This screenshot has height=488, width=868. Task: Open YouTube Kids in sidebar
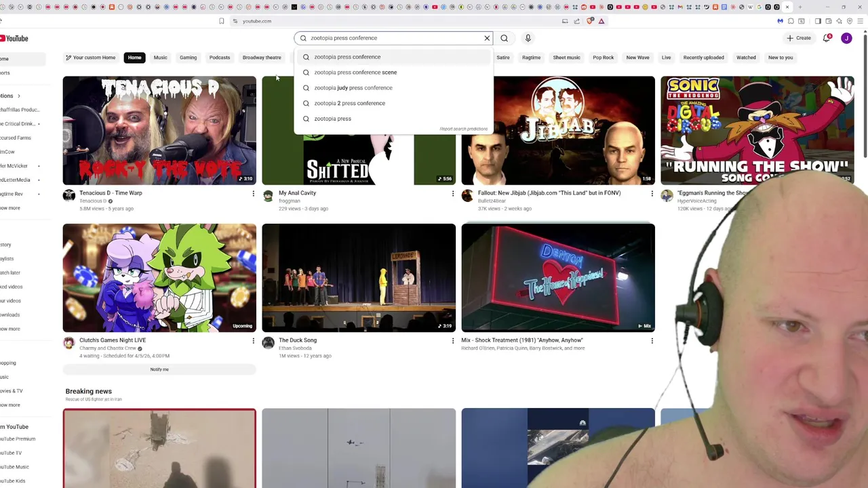coord(13,481)
